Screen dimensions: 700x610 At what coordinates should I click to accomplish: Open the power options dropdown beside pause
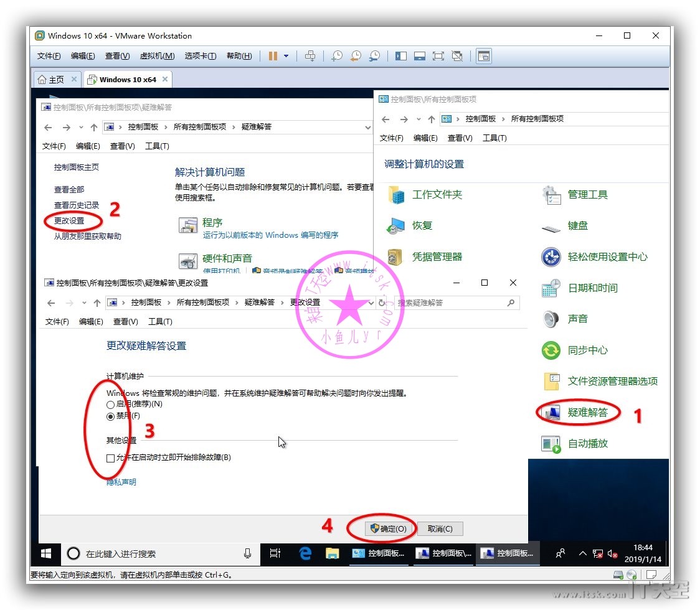click(x=286, y=56)
